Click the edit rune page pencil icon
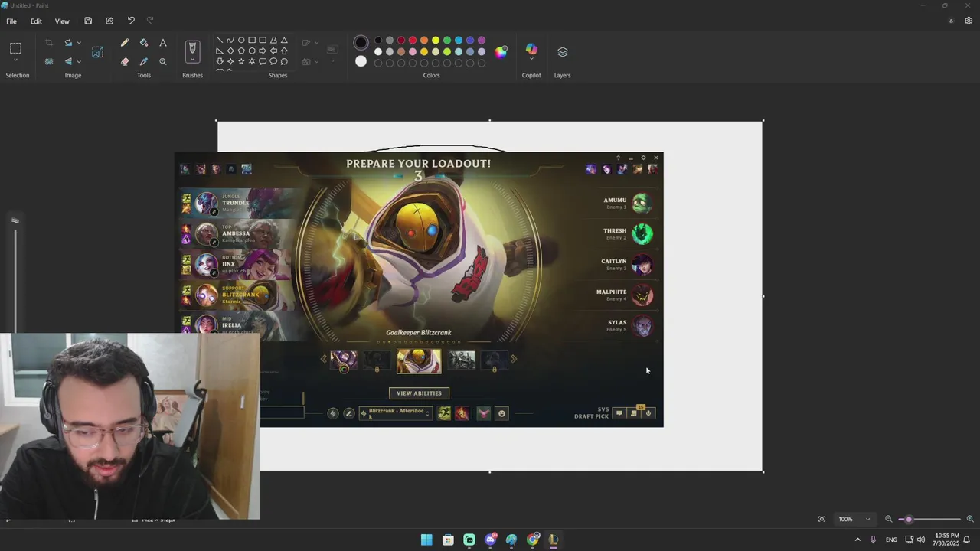Viewport: 980px width, 551px height. point(348,413)
